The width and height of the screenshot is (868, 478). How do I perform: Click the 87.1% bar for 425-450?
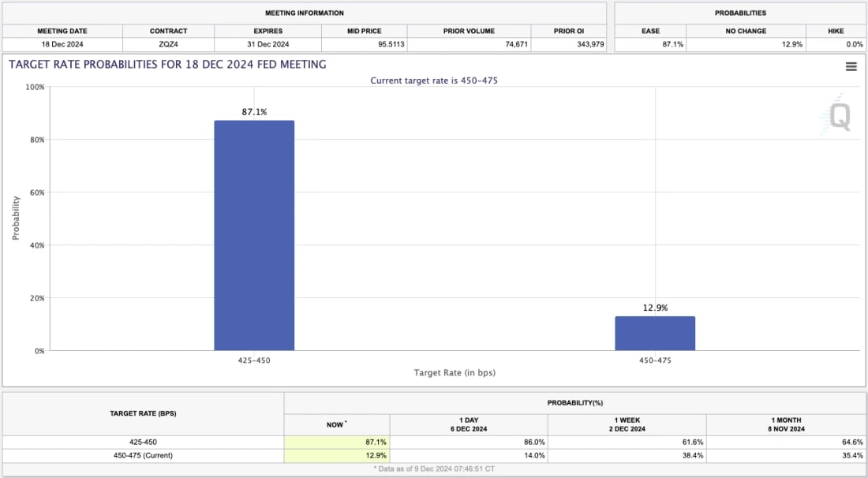254,237
